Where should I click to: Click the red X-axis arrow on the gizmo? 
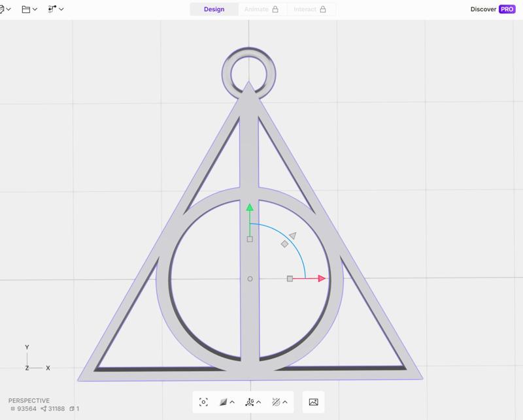[322, 278]
